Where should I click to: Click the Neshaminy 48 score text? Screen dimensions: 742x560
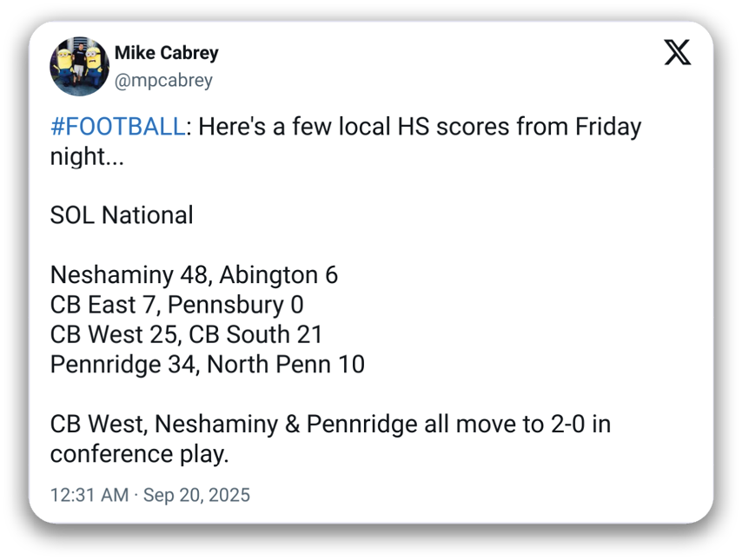click(x=128, y=275)
